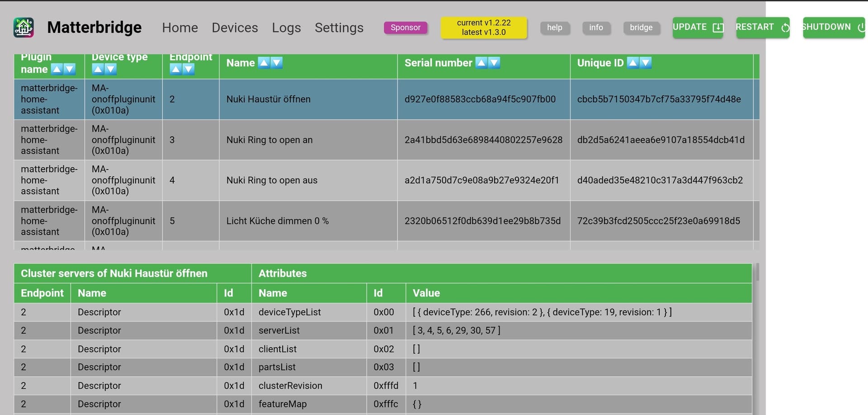868x415 pixels.
Task: Click the Matterbridge house logo icon
Action: pyautogui.click(x=24, y=28)
